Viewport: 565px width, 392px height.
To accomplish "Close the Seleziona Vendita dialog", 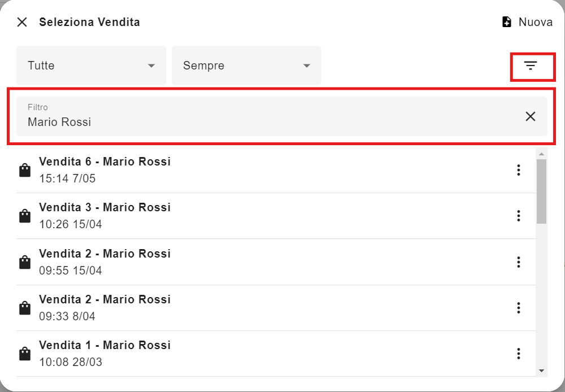I will click(x=22, y=23).
